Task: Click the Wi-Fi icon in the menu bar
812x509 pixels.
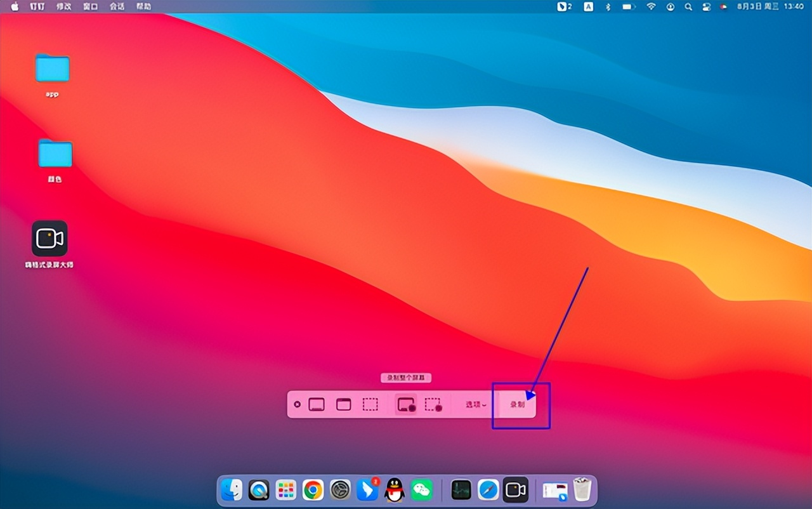Action: pos(651,6)
